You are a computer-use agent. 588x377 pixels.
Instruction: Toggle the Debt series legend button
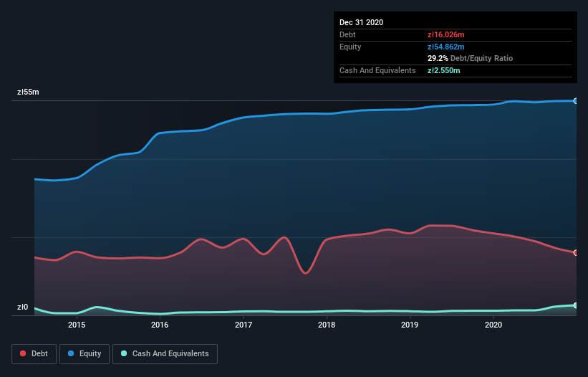pyautogui.click(x=34, y=354)
